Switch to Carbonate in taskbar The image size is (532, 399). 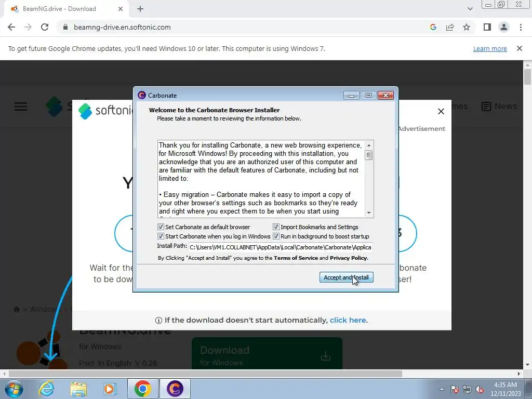[175, 389]
